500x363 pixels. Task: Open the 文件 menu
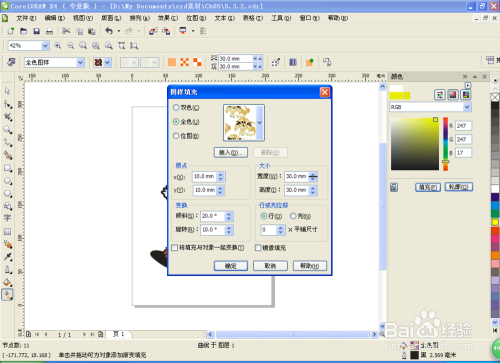click(26, 18)
